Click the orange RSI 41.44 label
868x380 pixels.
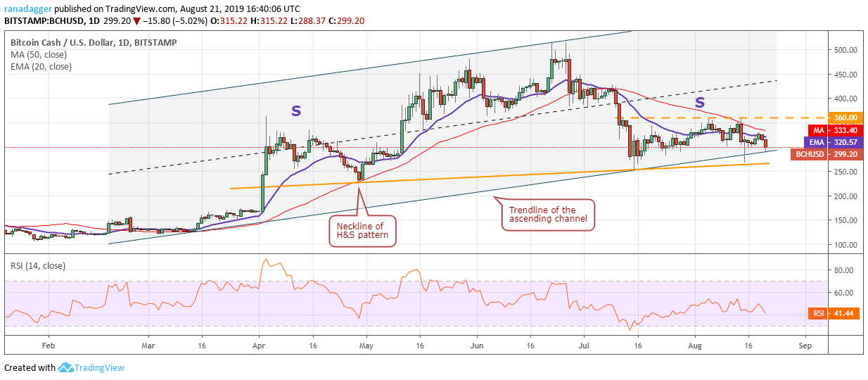pyautogui.click(x=835, y=313)
